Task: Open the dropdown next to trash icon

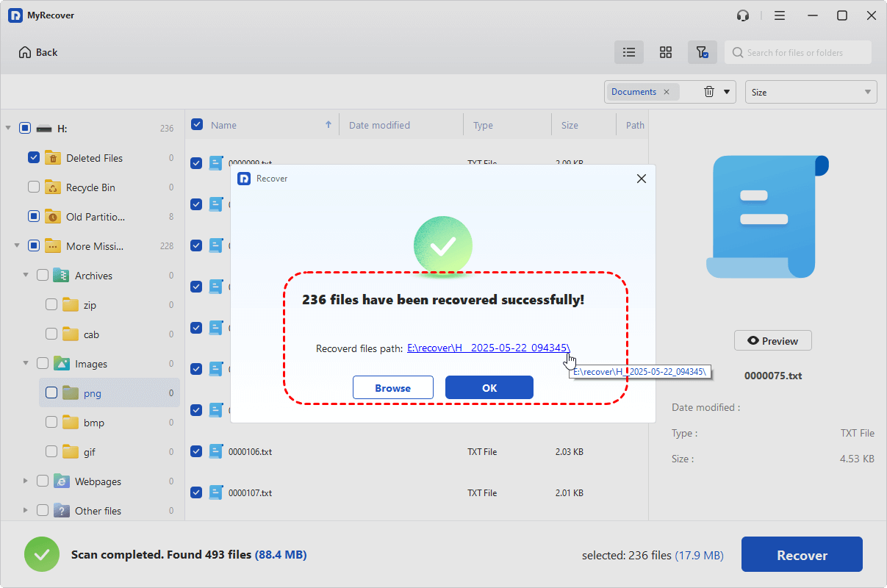Action: [x=727, y=92]
